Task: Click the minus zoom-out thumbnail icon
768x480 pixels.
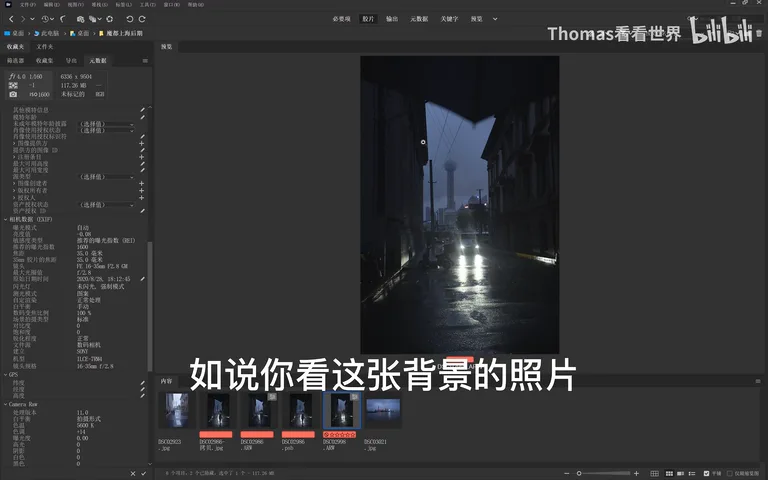Action: tap(567, 474)
